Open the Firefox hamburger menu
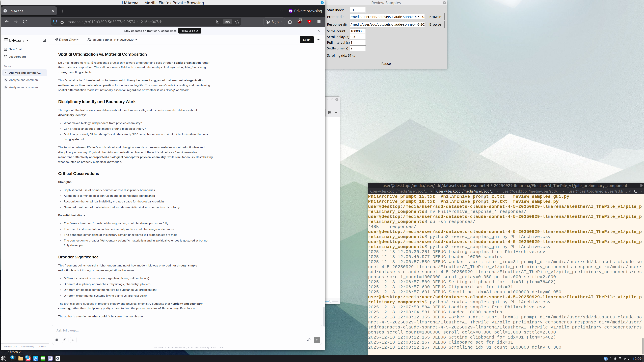The image size is (644, 362). (319, 22)
